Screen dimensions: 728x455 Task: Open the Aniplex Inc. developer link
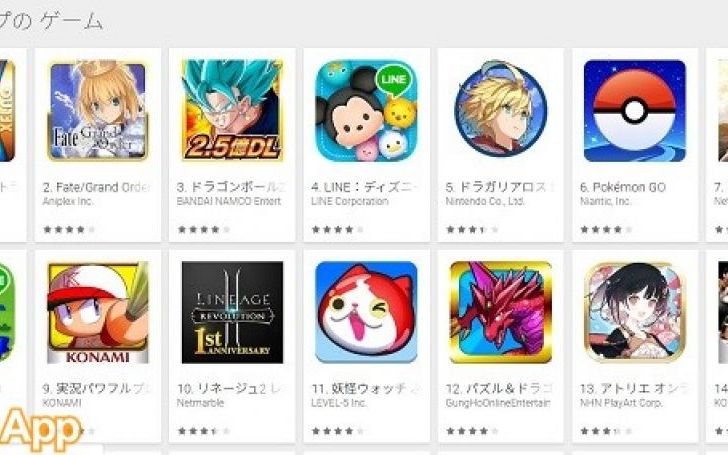68,201
